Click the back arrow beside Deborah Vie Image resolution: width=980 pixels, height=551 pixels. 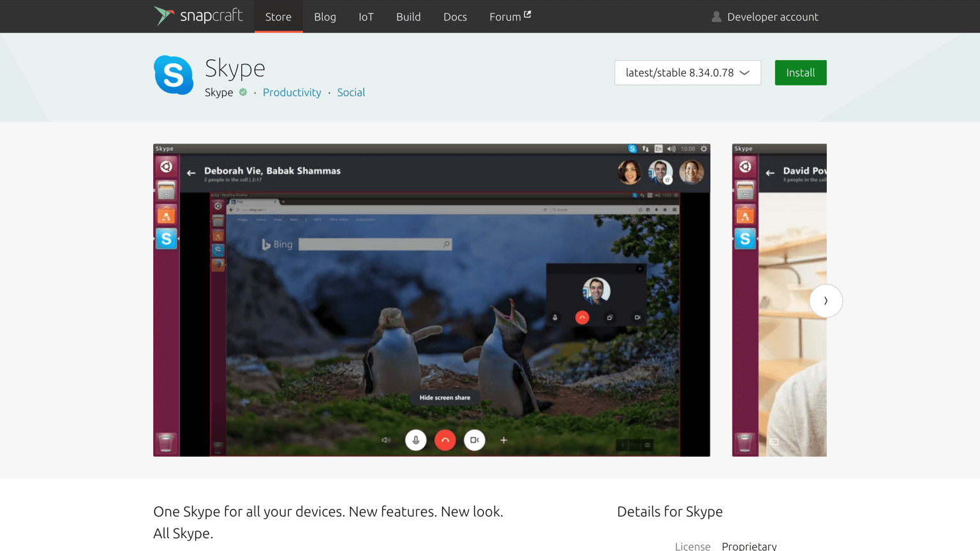191,172
